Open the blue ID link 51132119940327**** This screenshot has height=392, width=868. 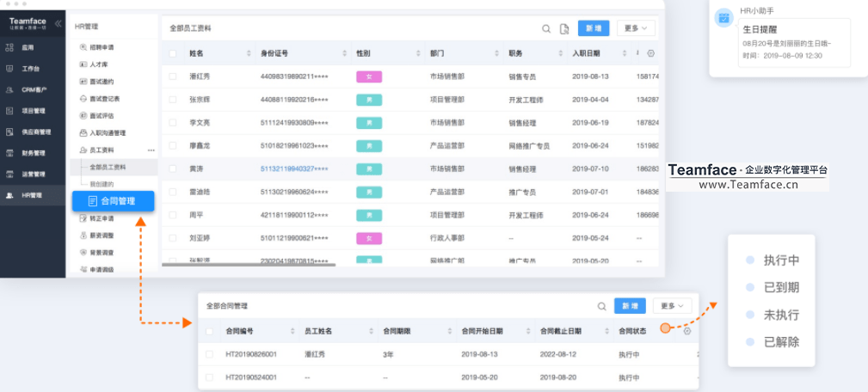coord(294,168)
